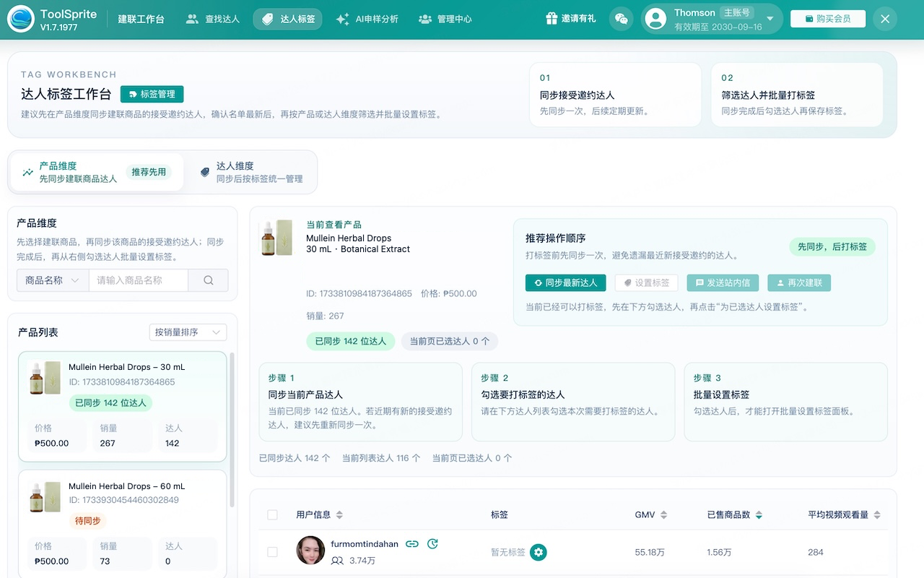Viewport: 924px width, 578px height.
Task: Click the current product image in detail panel
Action: pyautogui.click(x=276, y=238)
